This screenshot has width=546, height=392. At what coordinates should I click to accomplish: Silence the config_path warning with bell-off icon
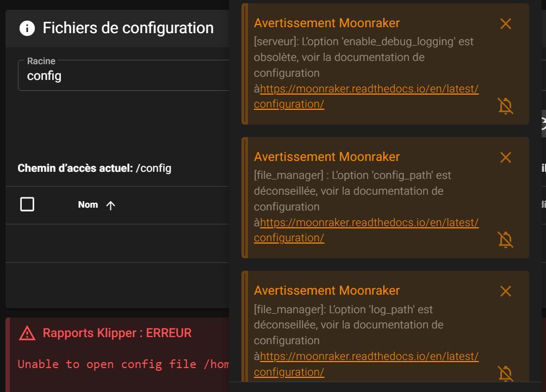tap(506, 240)
